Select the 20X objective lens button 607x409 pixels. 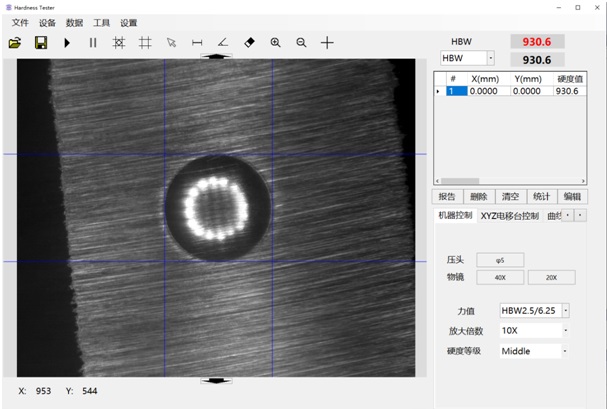point(551,277)
